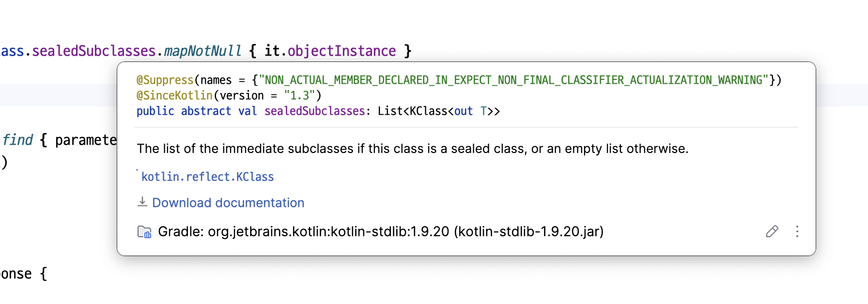
Task: Click the pencil edit source icon
Action: point(772,231)
